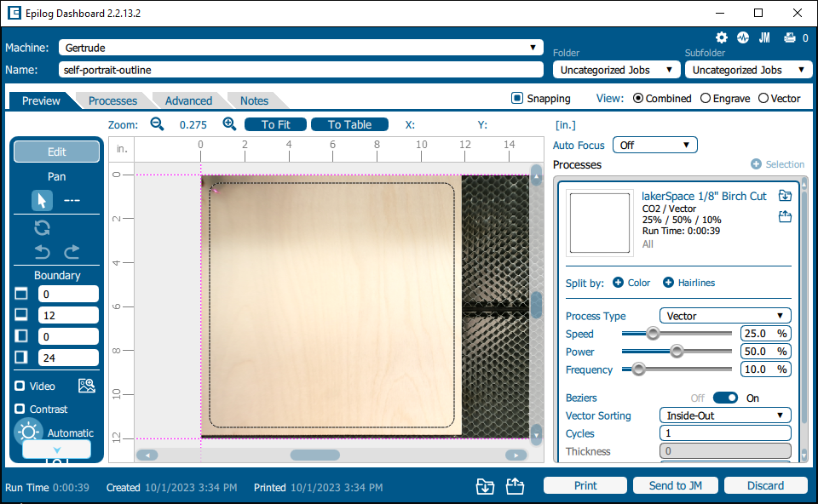Select the pointer arrow tool under Pan

tap(42, 201)
